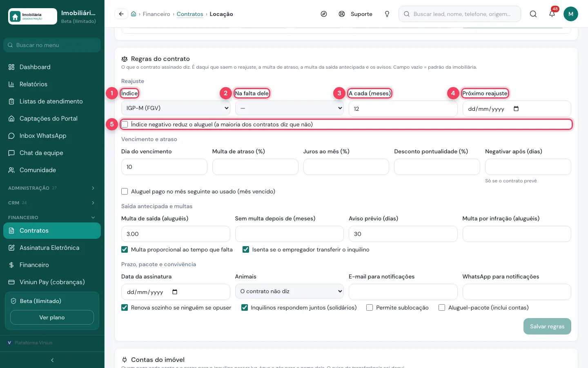Open the Na falta dele dropdown

click(290, 108)
